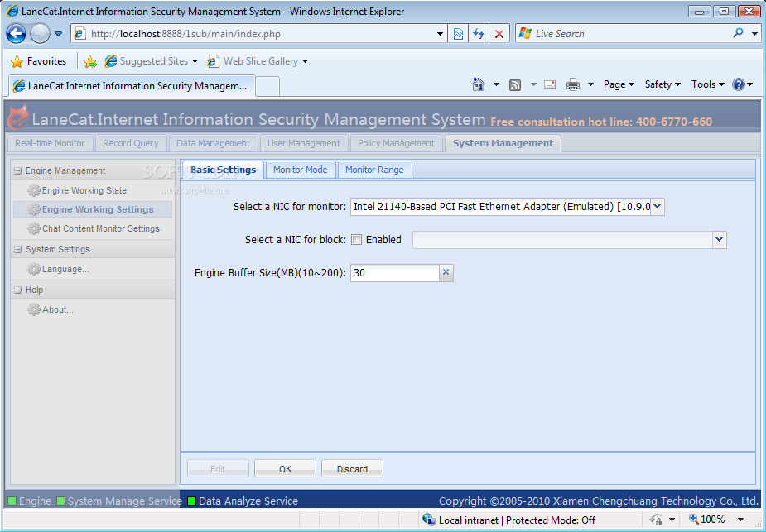Click the Print icon in command bar
The image size is (766, 532).
(x=572, y=84)
